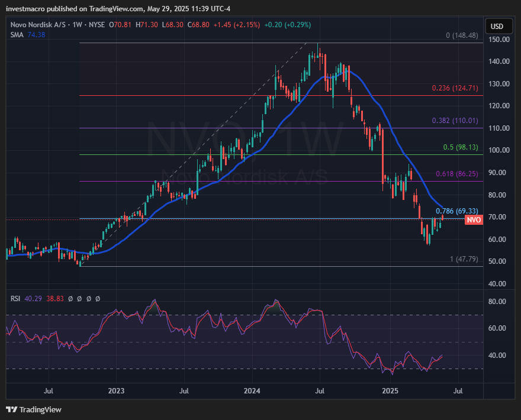This screenshot has height=420, width=521.
Task: Select the 0.382 (110.01) Fibonacci label
Action: pyautogui.click(x=455, y=121)
